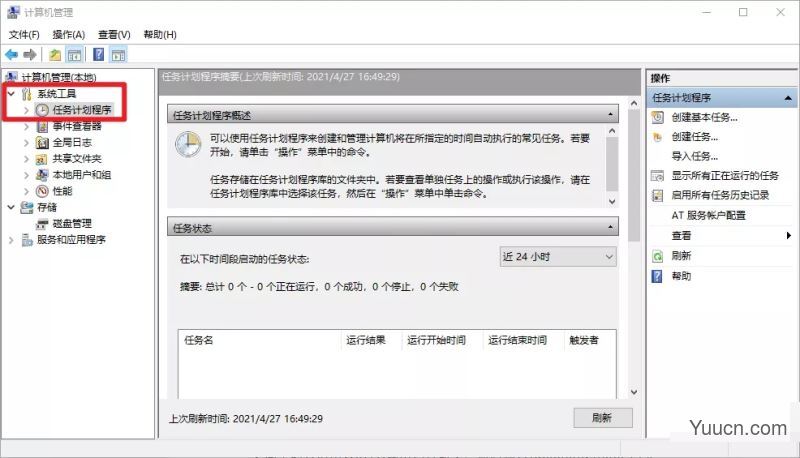
Task: Click the 触发者 column header
Action: pyautogui.click(x=584, y=340)
